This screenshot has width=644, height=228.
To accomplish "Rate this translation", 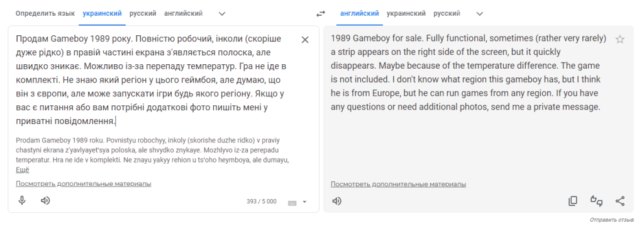I will click(596, 201).
